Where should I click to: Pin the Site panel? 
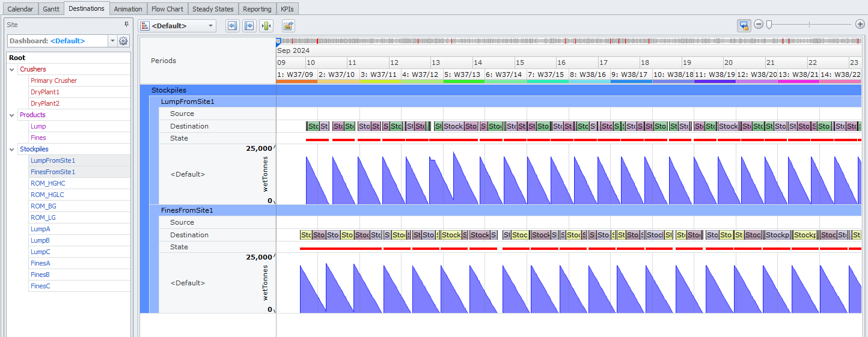(x=126, y=25)
